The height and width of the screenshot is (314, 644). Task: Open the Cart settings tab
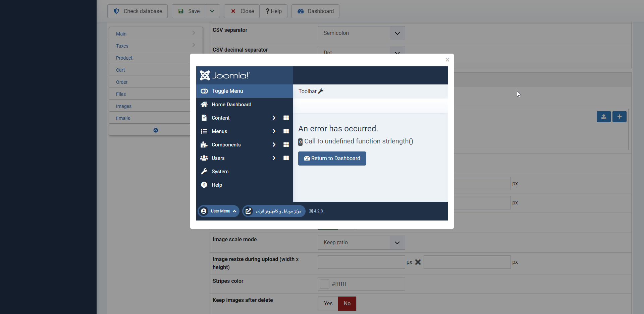coord(150,69)
